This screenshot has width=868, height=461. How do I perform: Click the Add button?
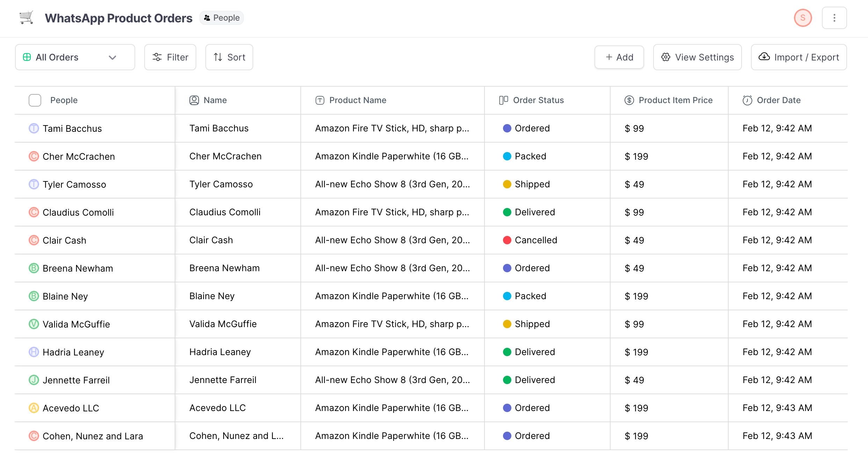point(619,57)
